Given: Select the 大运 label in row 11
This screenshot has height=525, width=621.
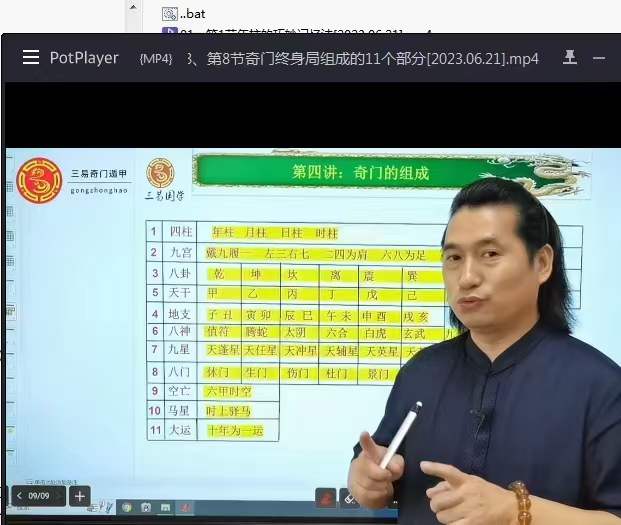Looking at the screenshot, I should pos(180,431).
